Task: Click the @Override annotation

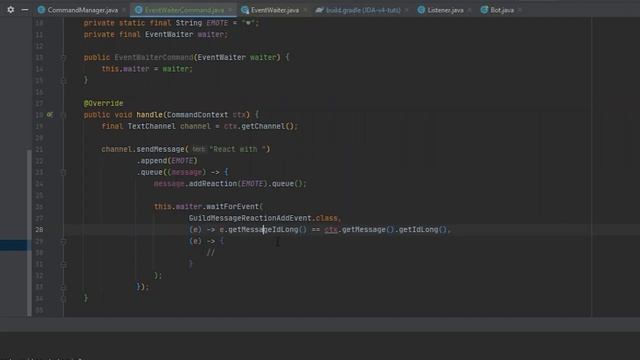Action: (x=103, y=103)
